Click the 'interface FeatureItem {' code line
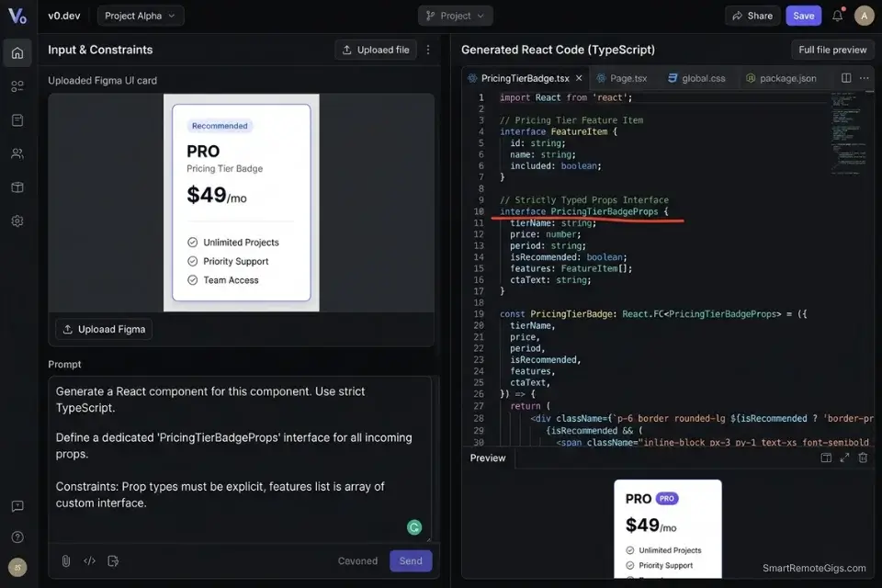The image size is (882, 588). (558, 131)
